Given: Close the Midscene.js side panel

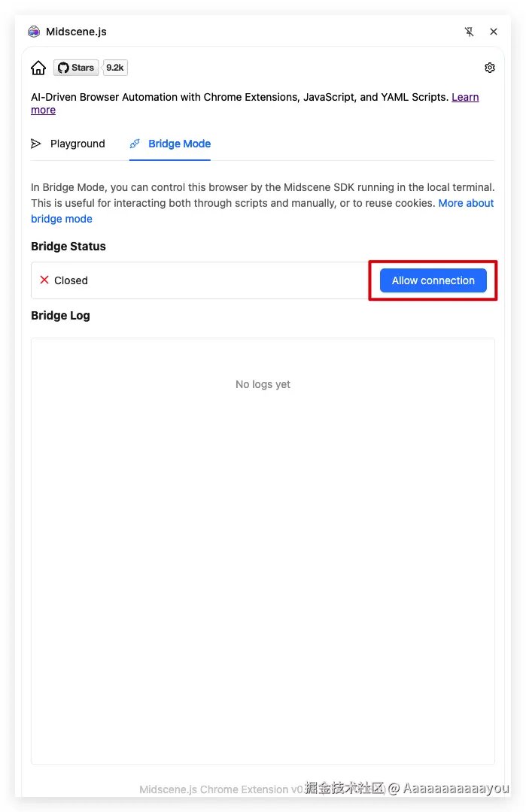Looking at the screenshot, I should coord(494,32).
